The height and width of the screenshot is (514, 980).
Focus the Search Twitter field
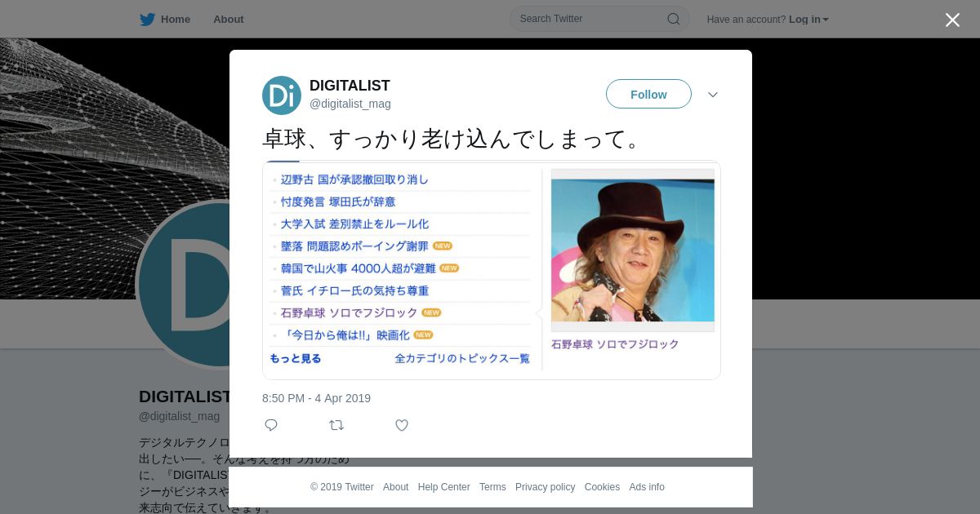coord(588,20)
